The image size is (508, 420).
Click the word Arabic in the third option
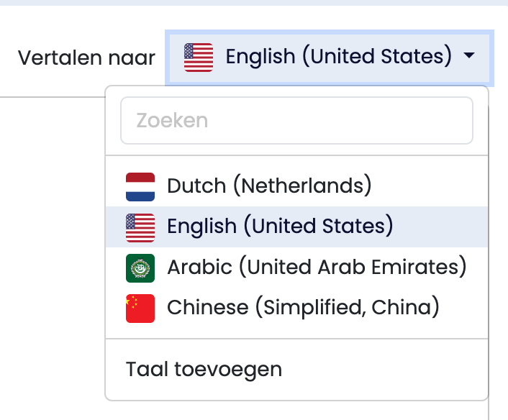[x=199, y=268]
